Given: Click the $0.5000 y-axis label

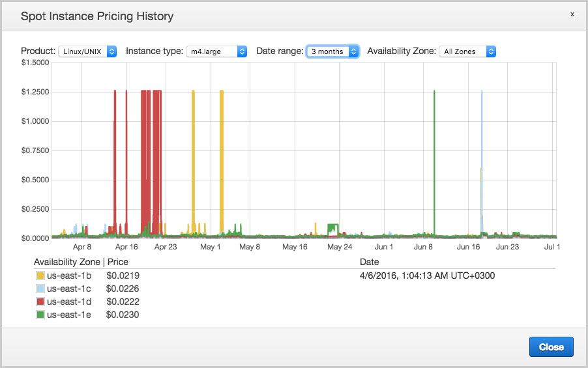Looking at the screenshot, I should click(35, 180).
